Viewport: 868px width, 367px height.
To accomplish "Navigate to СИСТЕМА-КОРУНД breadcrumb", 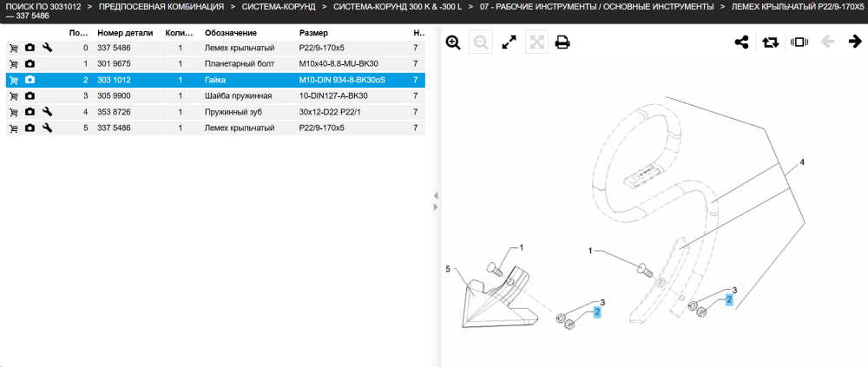I will (x=279, y=7).
